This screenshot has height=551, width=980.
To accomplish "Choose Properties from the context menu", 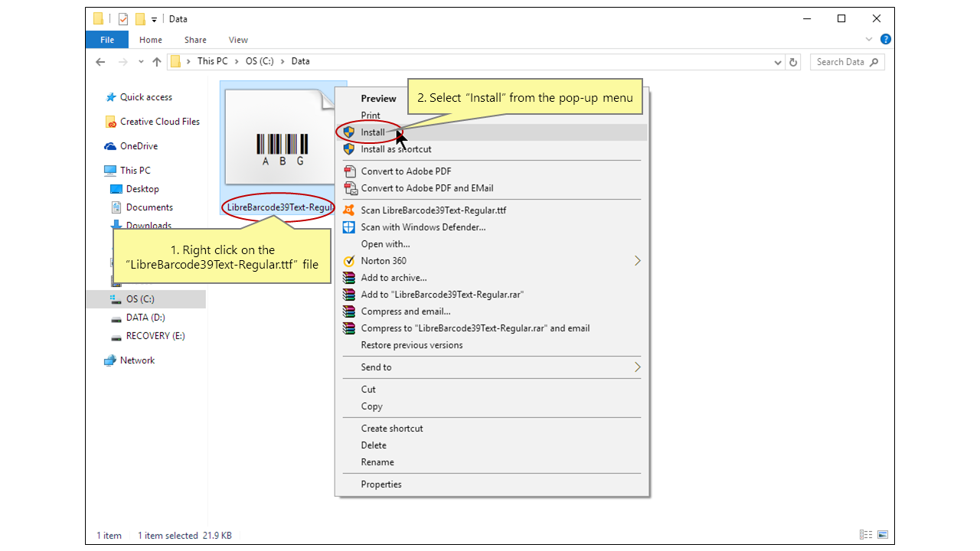I will pos(381,484).
